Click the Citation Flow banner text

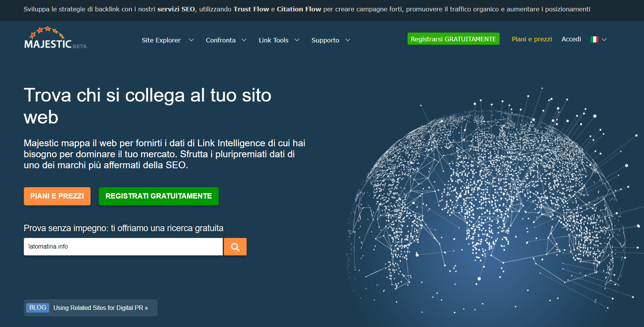click(299, 9)
